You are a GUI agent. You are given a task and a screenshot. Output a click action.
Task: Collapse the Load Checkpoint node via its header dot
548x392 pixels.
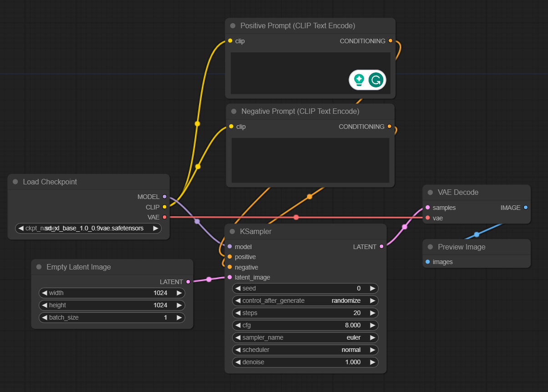[15, 182]
